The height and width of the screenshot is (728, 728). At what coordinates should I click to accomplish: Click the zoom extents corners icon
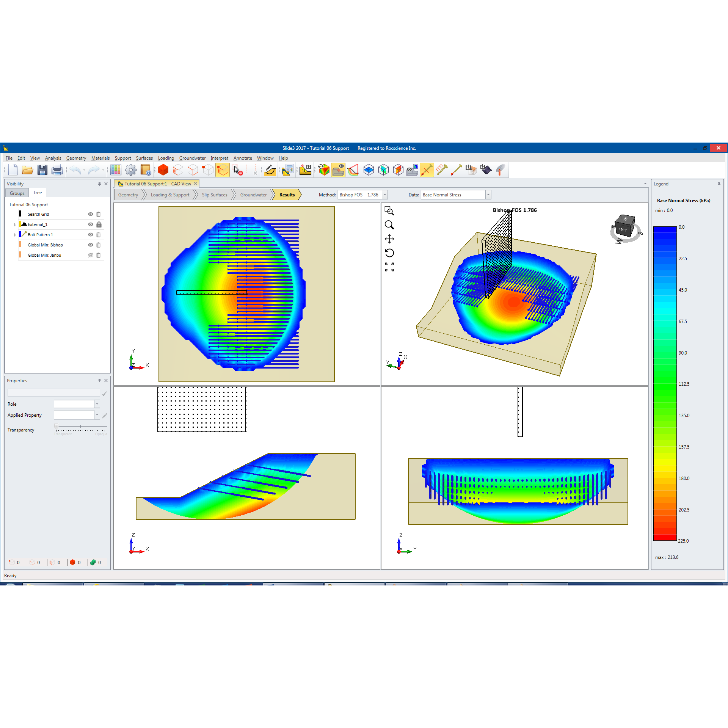[389, 267]
